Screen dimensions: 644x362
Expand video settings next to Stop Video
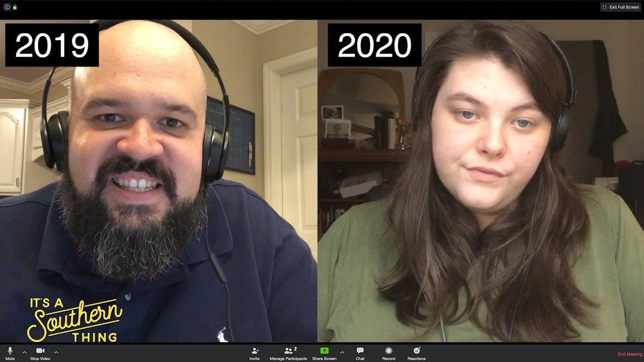(x=55, y=351)
